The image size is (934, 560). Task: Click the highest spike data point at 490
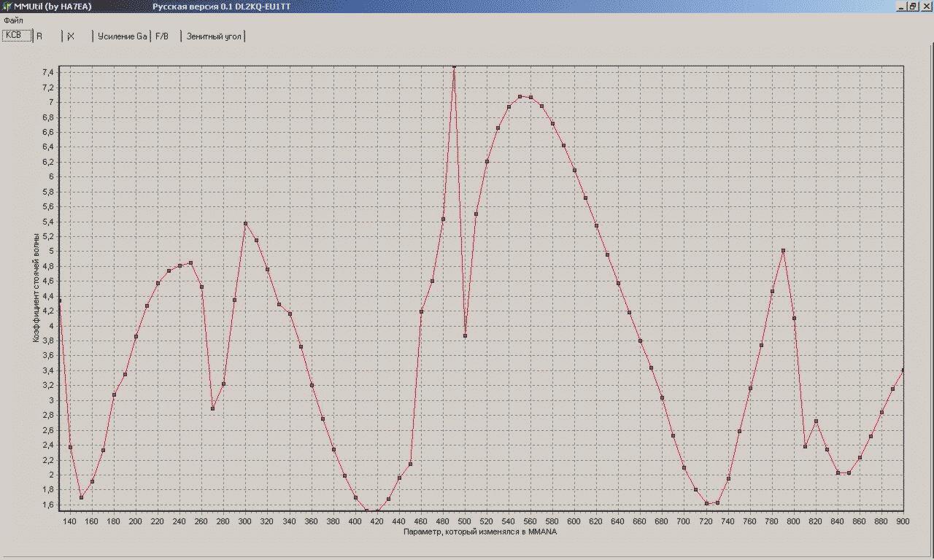tap(454, 66)
